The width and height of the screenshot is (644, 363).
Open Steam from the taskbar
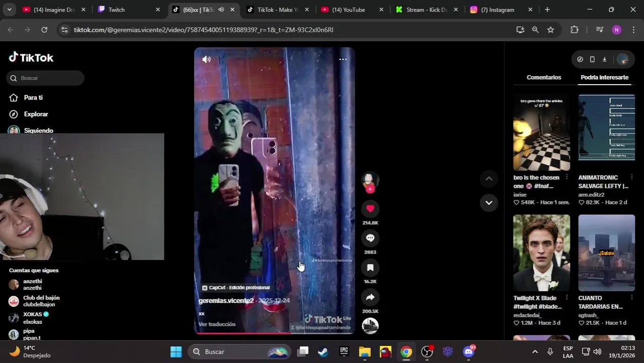(x=323, y=352)
